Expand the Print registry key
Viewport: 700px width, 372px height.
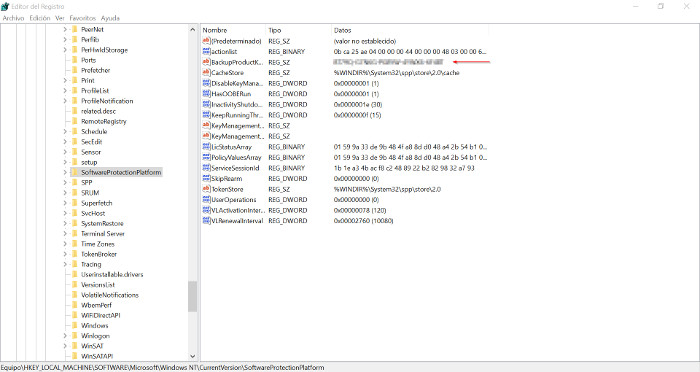coord(65,80)
